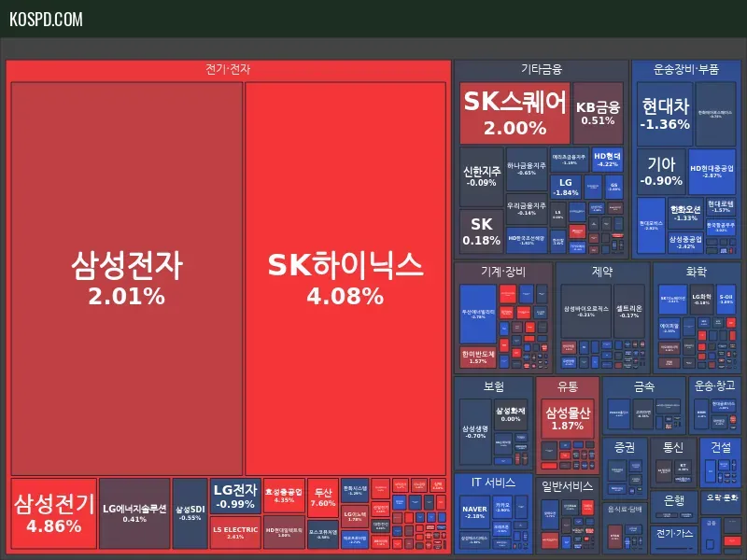Viewport: 747px width, 560px height.
Task: Click the 신한지주 -0.09% tile
Action: 482,176
